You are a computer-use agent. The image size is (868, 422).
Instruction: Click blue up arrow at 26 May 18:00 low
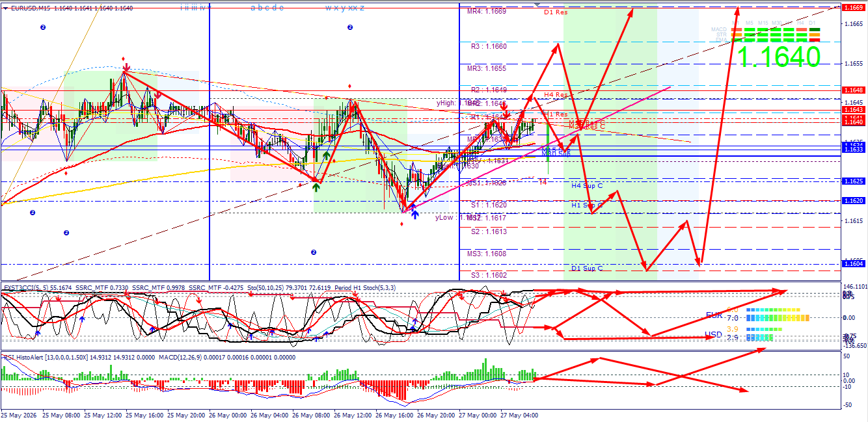[x=414, y=213]
